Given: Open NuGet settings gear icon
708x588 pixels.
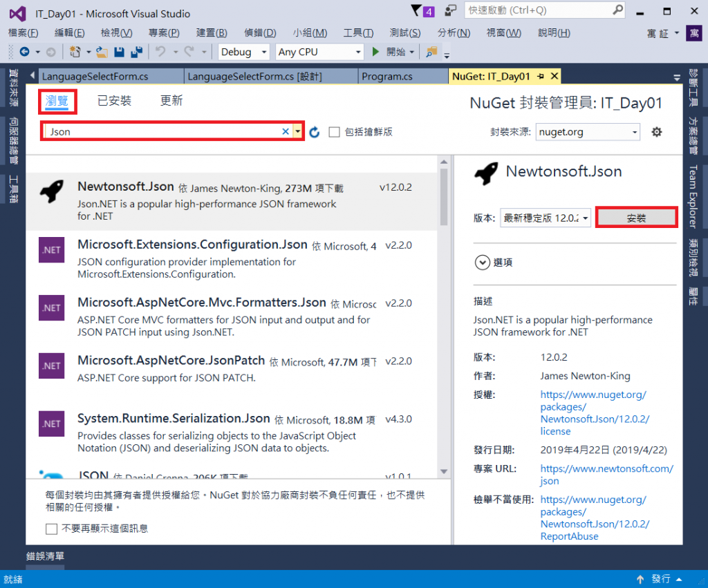Looking at the screenshot, I should (x=657, y=132).
